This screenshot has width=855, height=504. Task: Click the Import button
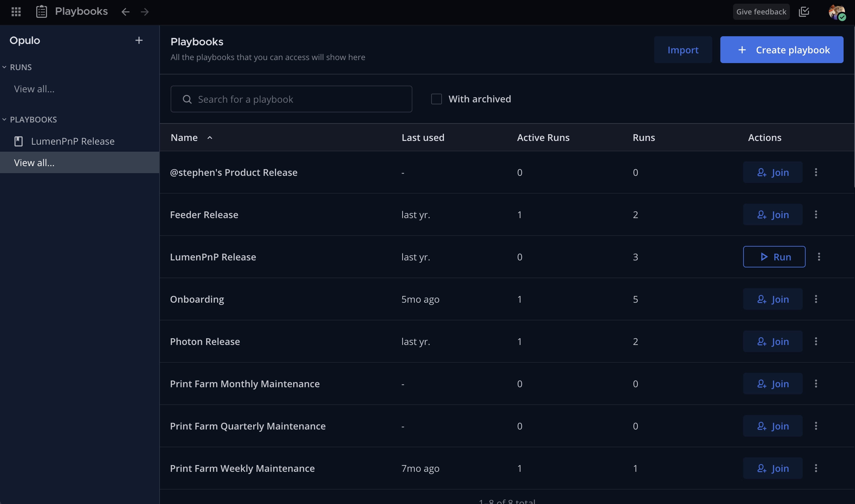coord(683,50)
